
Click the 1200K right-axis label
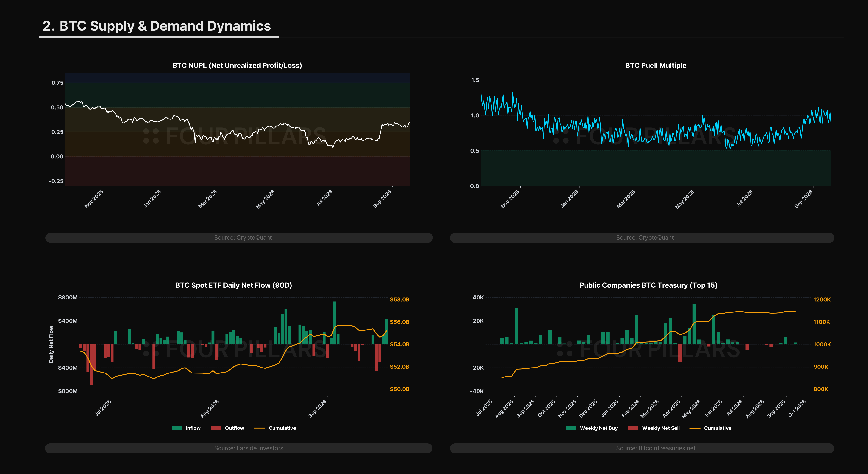pos(822,299)
